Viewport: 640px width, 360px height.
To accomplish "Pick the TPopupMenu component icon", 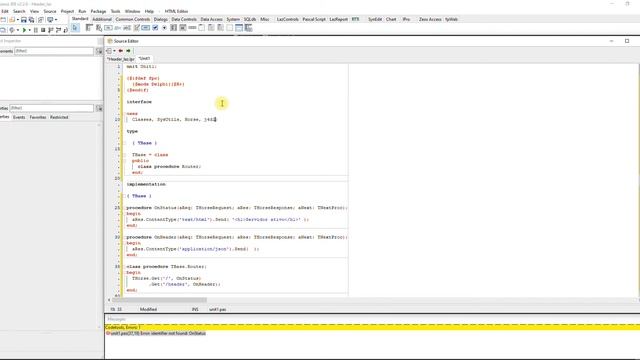I will (99, 28).
